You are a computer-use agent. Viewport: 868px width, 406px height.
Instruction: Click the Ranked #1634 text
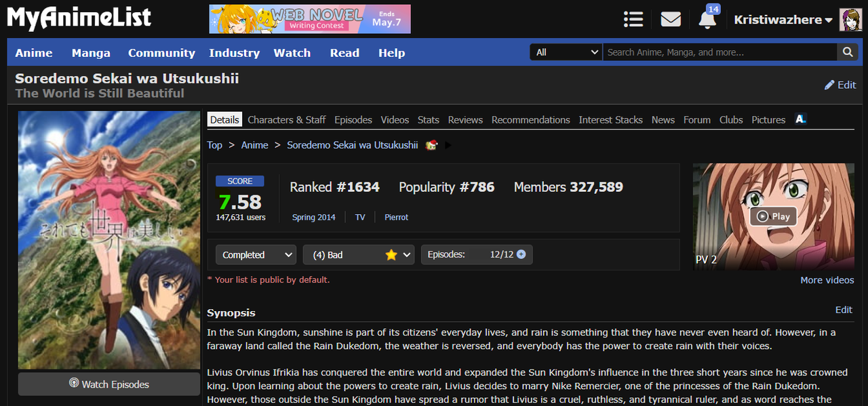[x=335, y=187]
